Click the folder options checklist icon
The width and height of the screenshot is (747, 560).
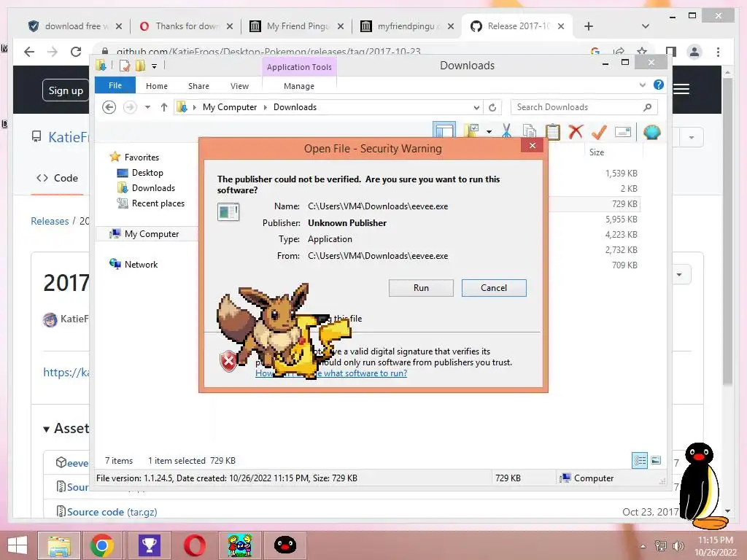pyautogui.click(x=471, y=131)
